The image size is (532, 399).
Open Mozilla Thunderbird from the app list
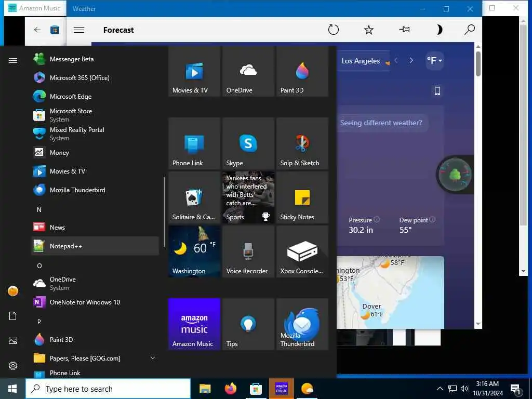[95, 190]
